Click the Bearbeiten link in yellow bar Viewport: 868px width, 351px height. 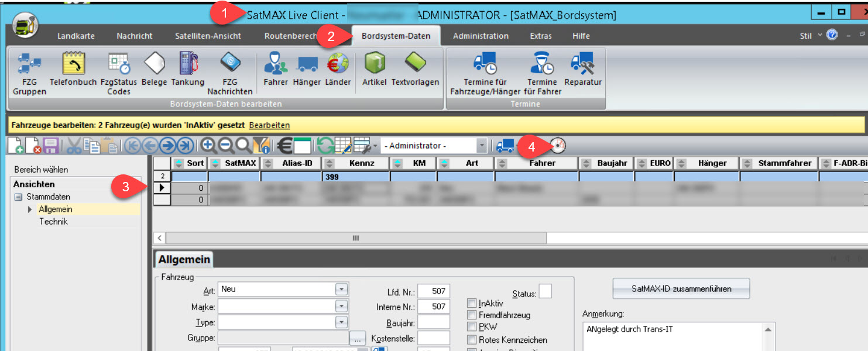coord(269,125)
